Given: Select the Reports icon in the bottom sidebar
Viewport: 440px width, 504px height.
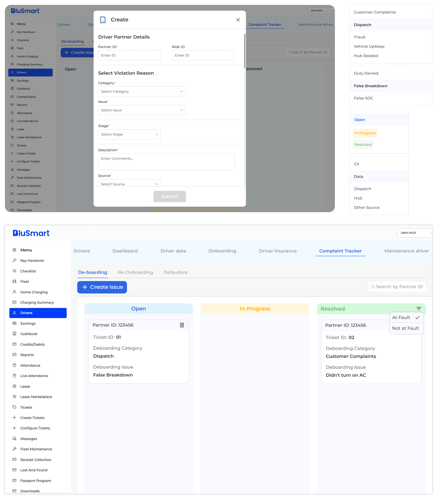Looking at the screenshot, I should [x=15, y=354].
